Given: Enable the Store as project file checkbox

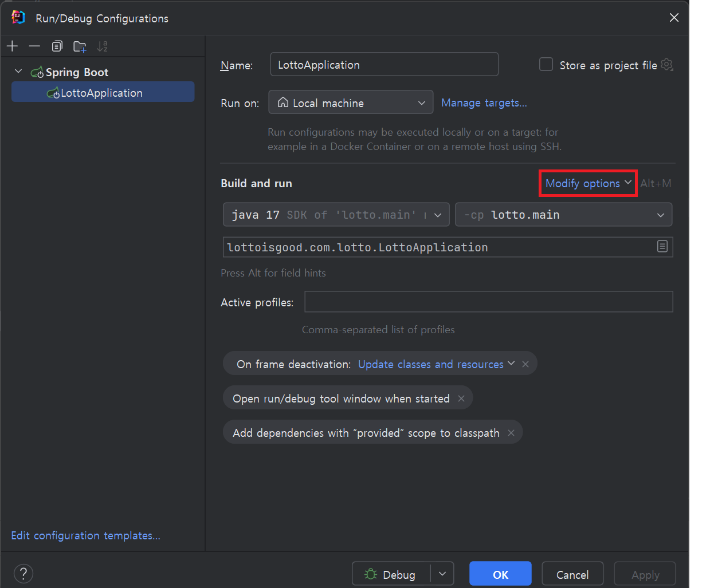Looking at the screenshot, I should (x=546, y=65).
